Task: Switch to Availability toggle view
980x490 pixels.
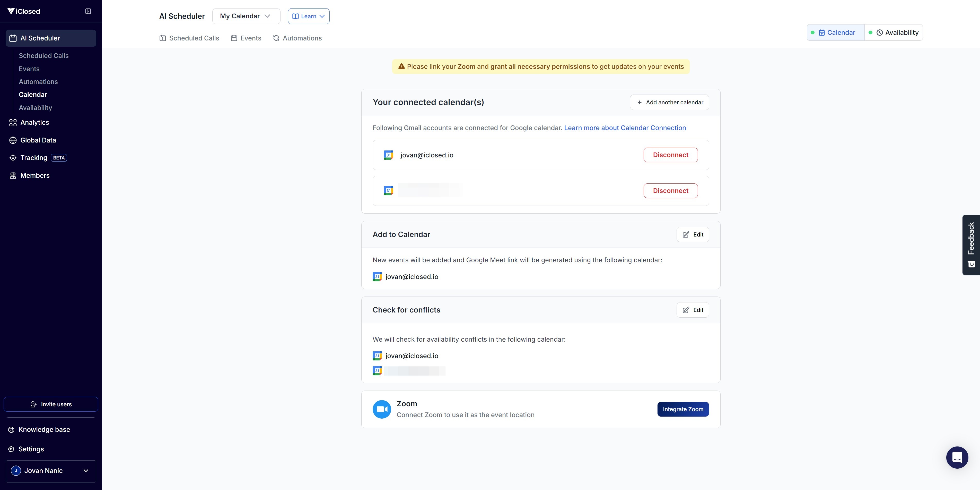Action: (894, 33)
